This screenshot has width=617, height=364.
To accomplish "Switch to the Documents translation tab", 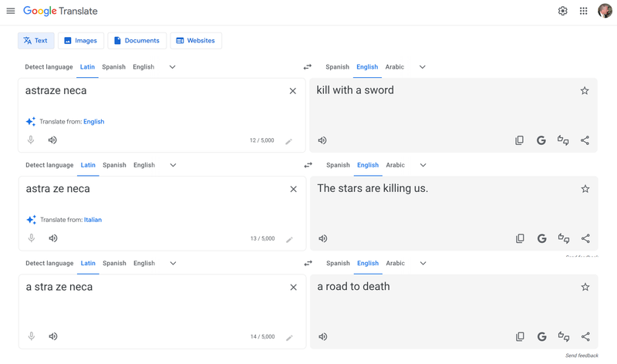I will (x=137, y=40).
